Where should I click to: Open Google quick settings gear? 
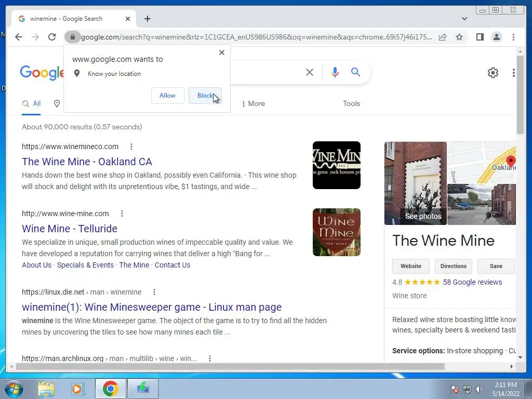[493, 73]
